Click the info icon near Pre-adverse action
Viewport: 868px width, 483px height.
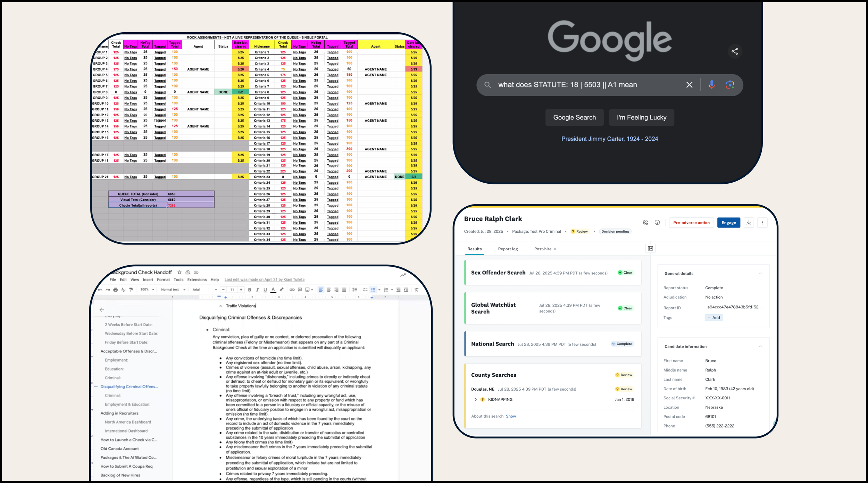(657, 223)
